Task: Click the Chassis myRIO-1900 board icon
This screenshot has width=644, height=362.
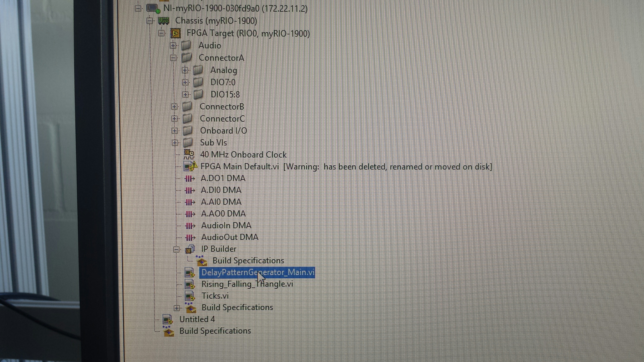Action: 164,21
